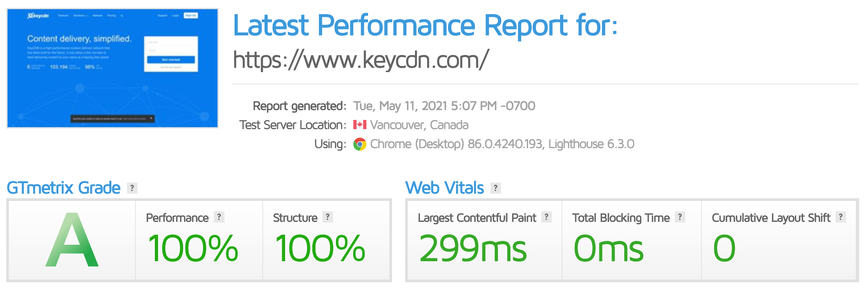Viewport: 868px width, 293px height.
Task: Click the 299ms Largest Contentful Paint value
Action: point(472,248)
